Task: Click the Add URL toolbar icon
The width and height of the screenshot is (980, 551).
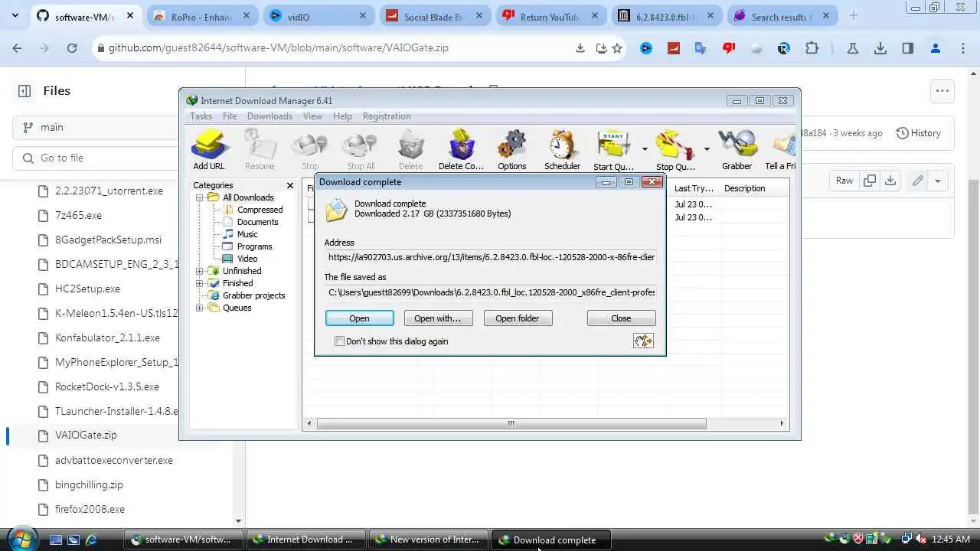Action: 209,150
